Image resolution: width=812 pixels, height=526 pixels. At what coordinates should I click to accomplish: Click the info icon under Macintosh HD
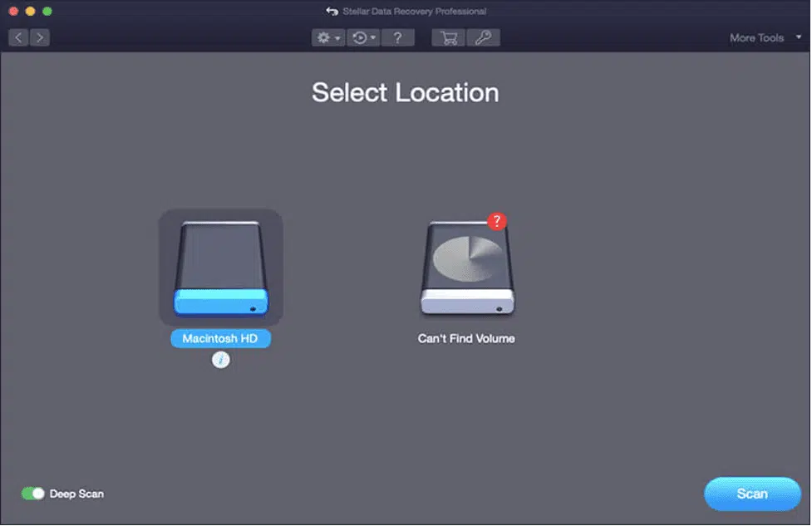point(220,360)
